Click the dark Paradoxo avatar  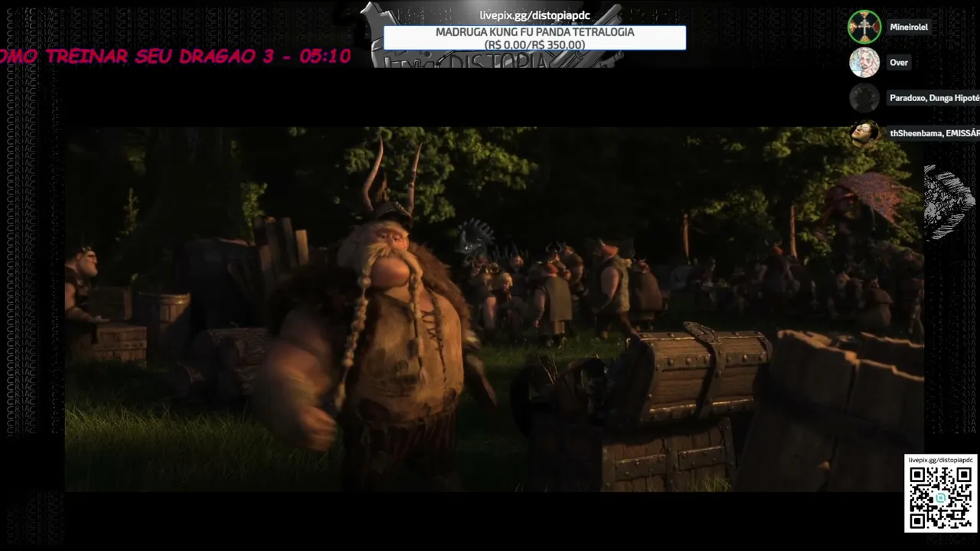864,98
